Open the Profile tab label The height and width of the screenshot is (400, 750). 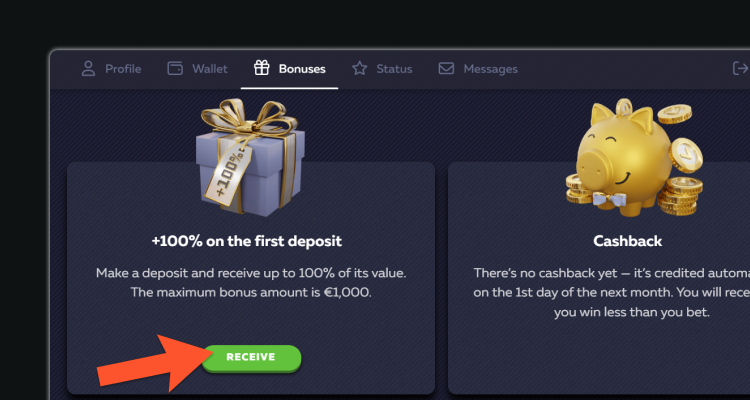coord(122,69)
